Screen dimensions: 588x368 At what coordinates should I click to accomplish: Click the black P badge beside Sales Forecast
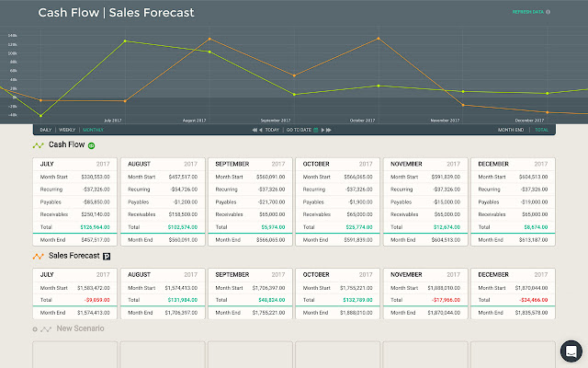[x=107, y=257]
